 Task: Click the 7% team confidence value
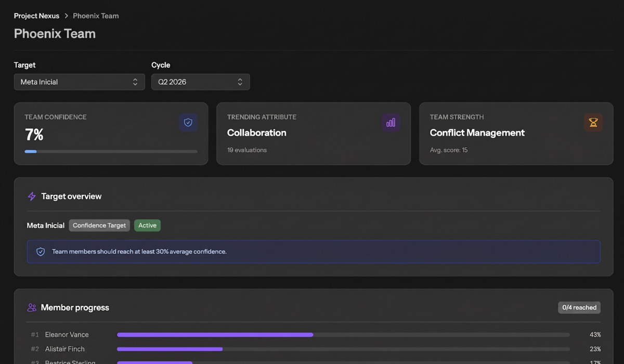click(34, 135)
